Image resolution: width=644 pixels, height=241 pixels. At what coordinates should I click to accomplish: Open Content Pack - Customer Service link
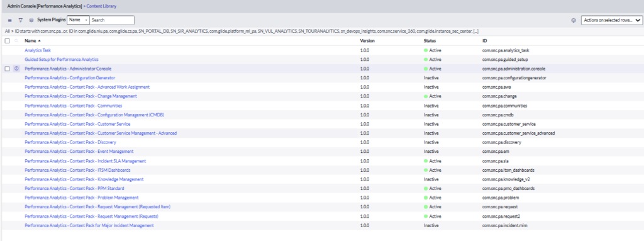[x=77, y=124]
